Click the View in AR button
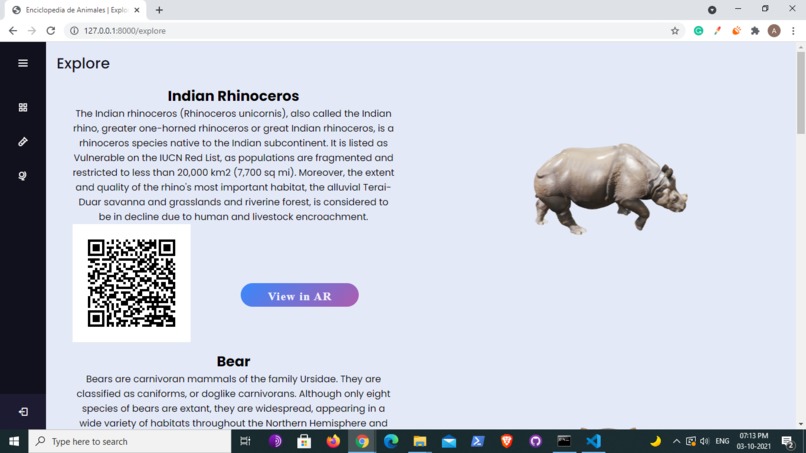 300,295
